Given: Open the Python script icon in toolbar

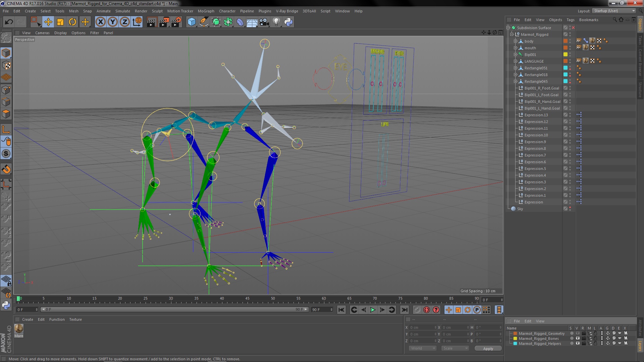Looking at the screenshot, I should (x=288, y=22).
